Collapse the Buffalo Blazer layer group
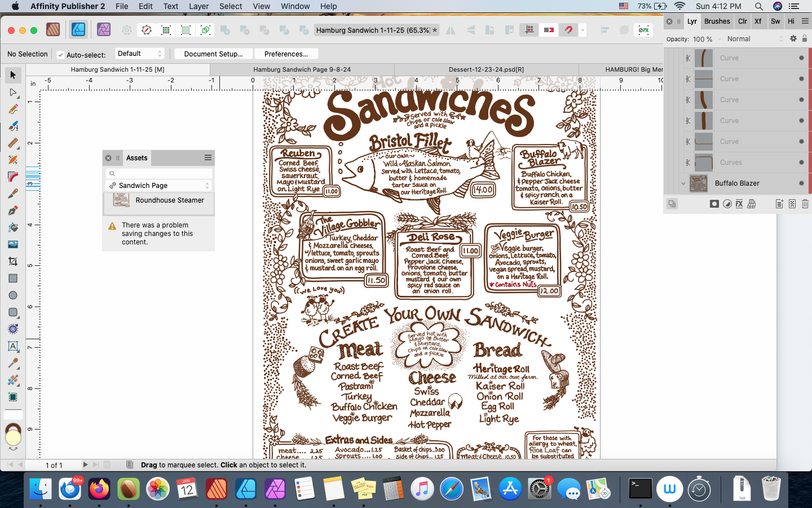Viewport: 812px width, 508px height. [683, 183]
